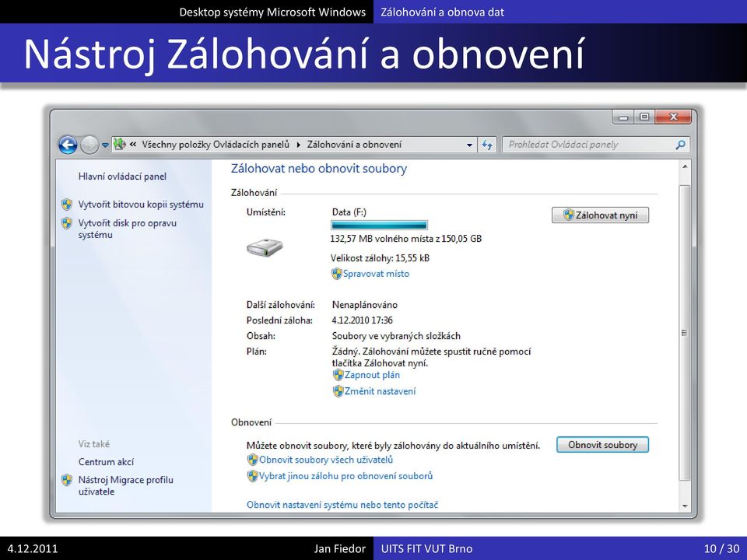
Task: Click the scrollbar up arrow
Action: [x=685, y=166]
